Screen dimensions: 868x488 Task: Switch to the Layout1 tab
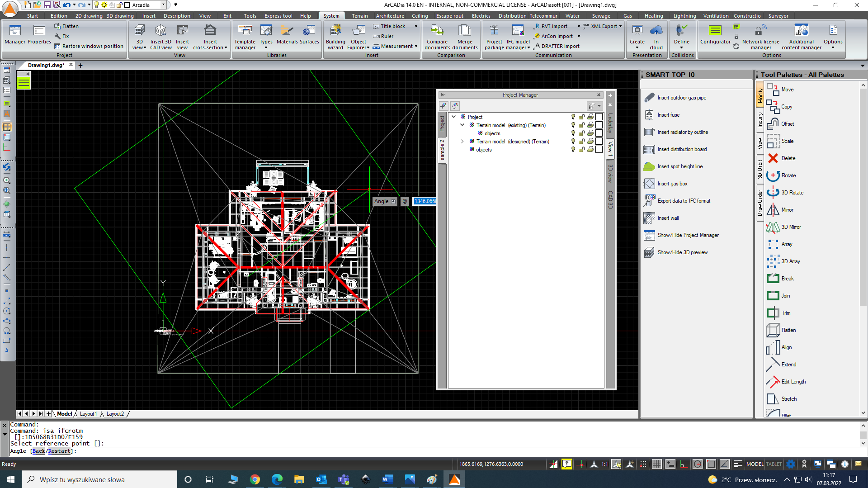[x=89, y=413]
